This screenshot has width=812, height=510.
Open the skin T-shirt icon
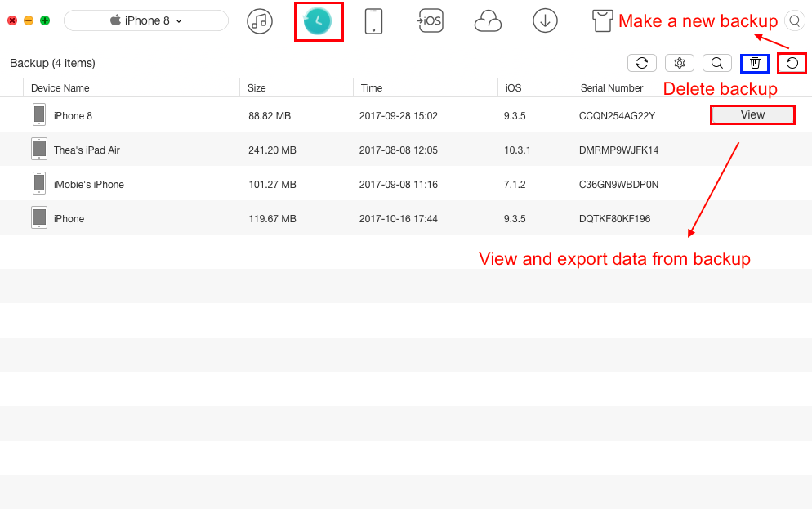602,21
